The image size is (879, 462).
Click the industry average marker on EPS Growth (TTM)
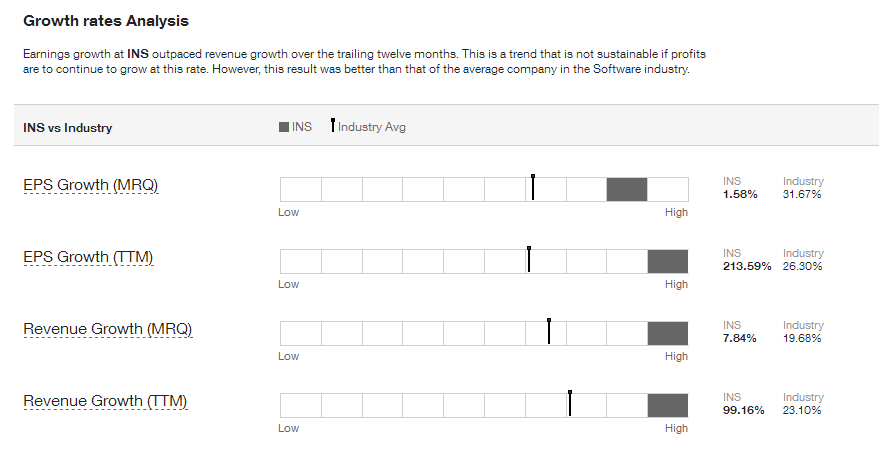tap(529, 259)
